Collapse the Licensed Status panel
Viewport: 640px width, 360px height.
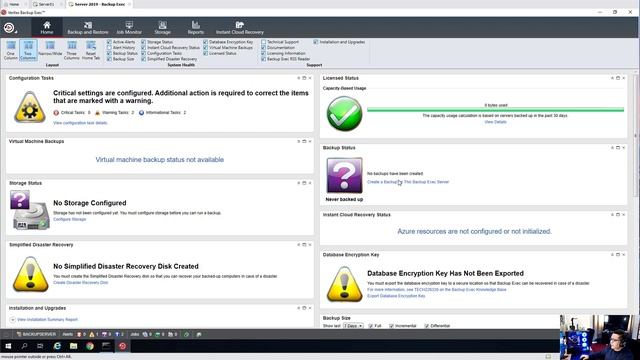pyautogui.click(x=612, y=78)
